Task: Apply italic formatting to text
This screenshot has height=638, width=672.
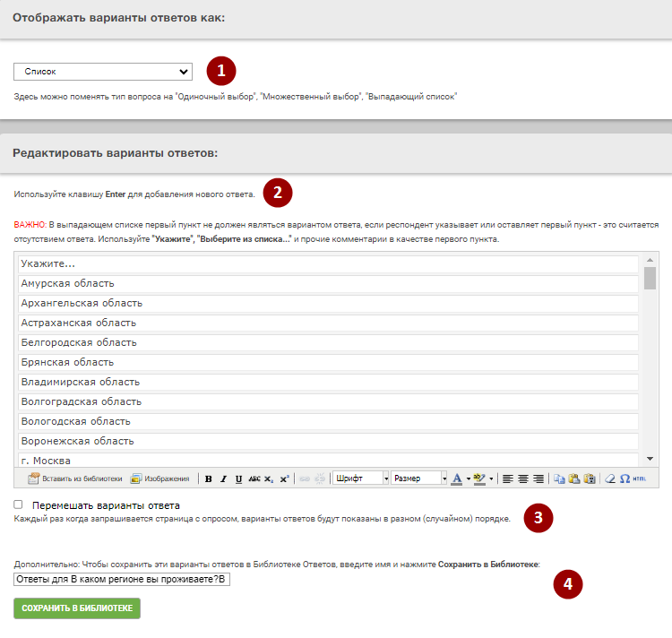Action: click(223, 478)
